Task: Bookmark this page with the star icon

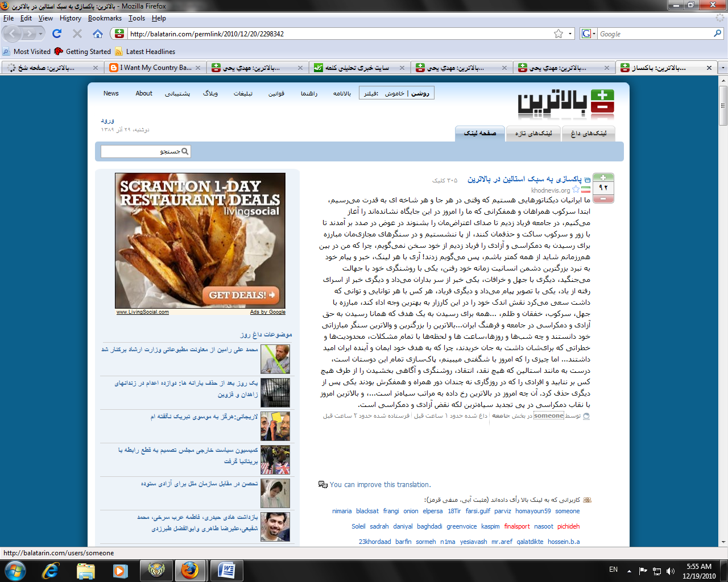Action: (559, 34)
